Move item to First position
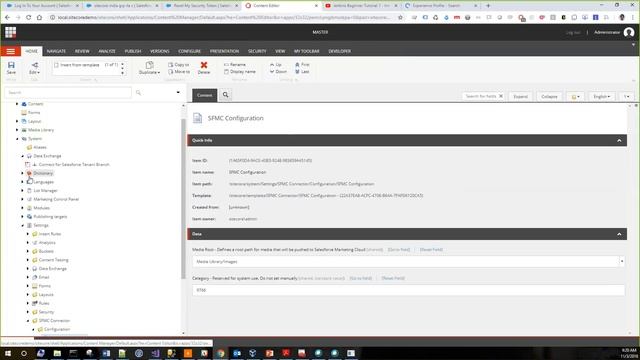The image size is (640, 360). [302, 64]
